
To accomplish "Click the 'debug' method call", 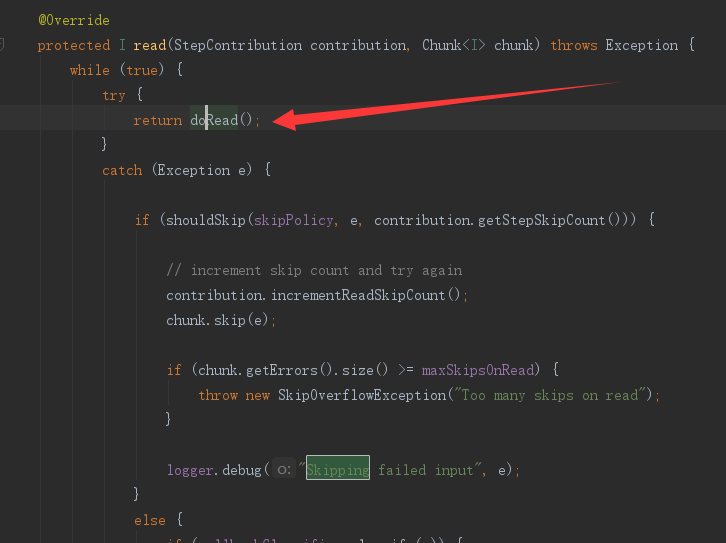I will [242, 470].
